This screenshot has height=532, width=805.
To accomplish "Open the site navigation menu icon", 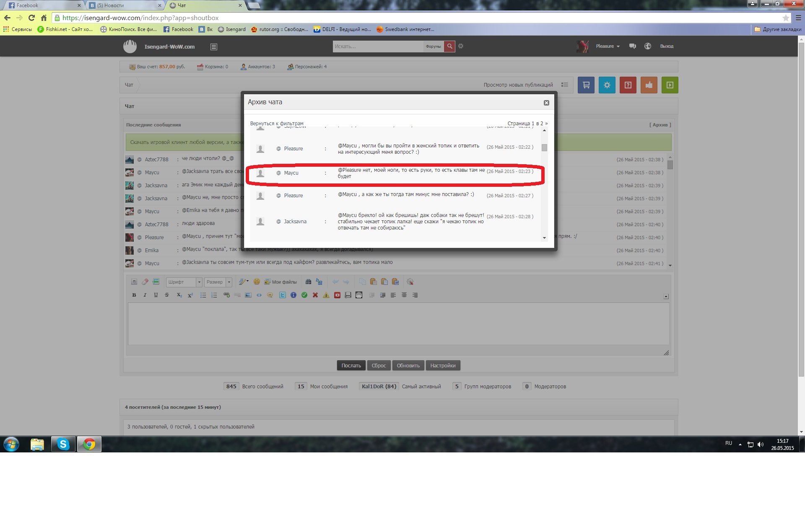I will click(214, 47).
